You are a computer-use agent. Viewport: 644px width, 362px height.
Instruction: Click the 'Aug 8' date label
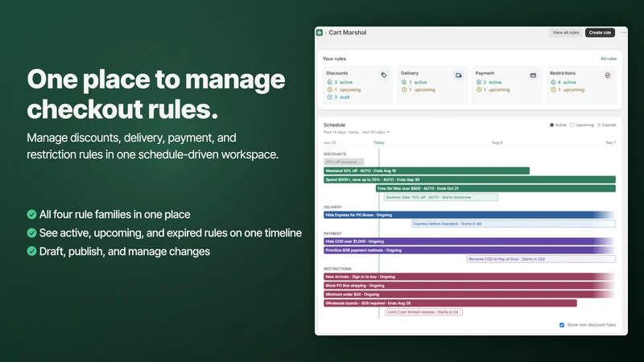497,142
